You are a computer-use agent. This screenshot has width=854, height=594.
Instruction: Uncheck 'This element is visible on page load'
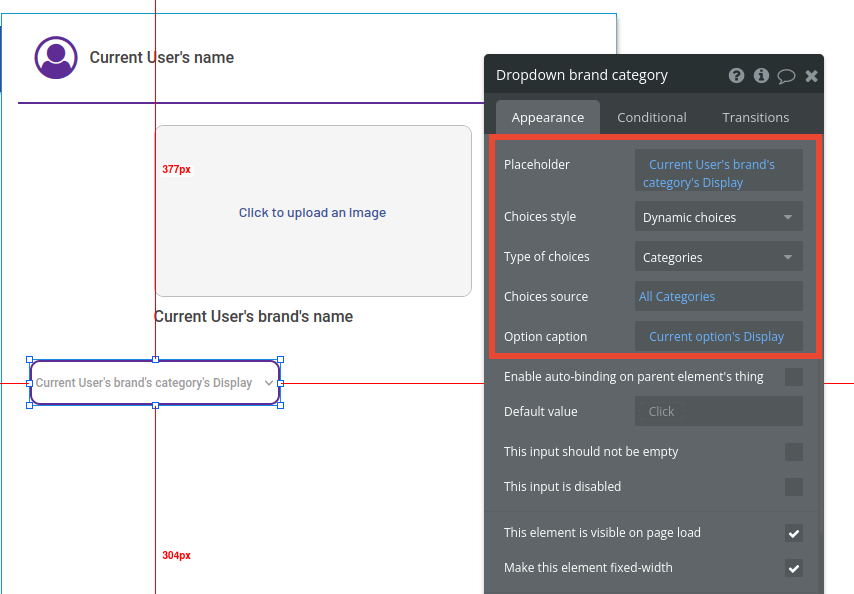coord(794,533)
